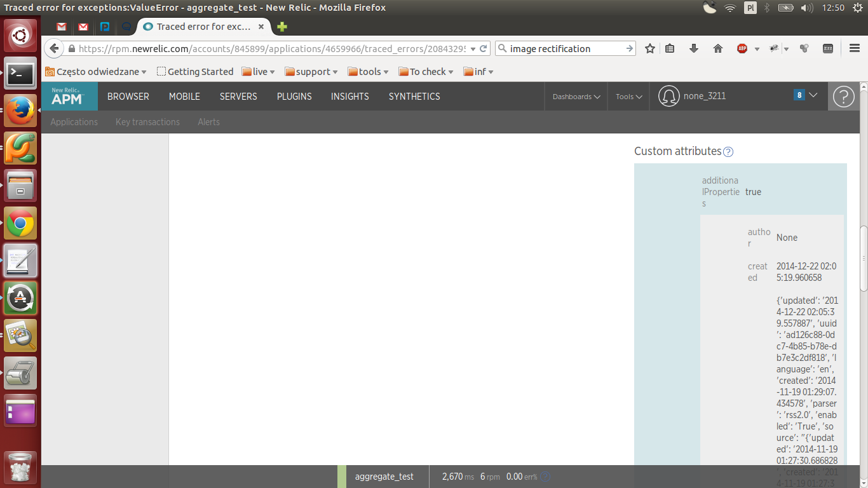Open the BROWSER menu item
Image resolution: width=868 pixels, height=488 pixels.
[128, 97]
